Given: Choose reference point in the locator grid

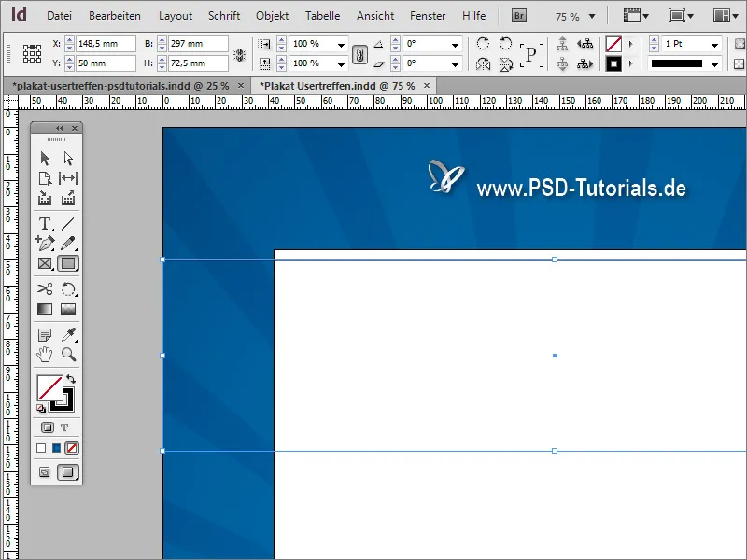Looking at the screenshot, I should tap(33, 54).
